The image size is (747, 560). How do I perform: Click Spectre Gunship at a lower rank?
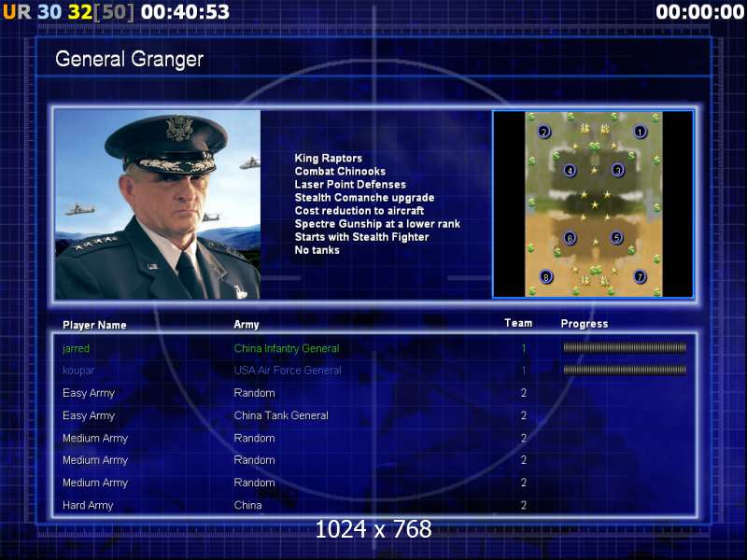[377, 224]
